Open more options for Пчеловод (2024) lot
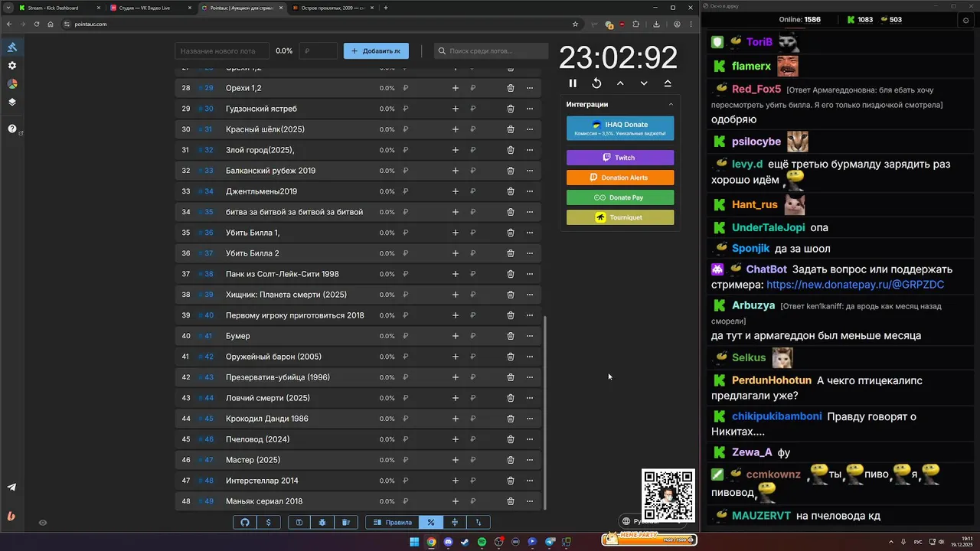980x551 pixels. (x=529, y=439)
